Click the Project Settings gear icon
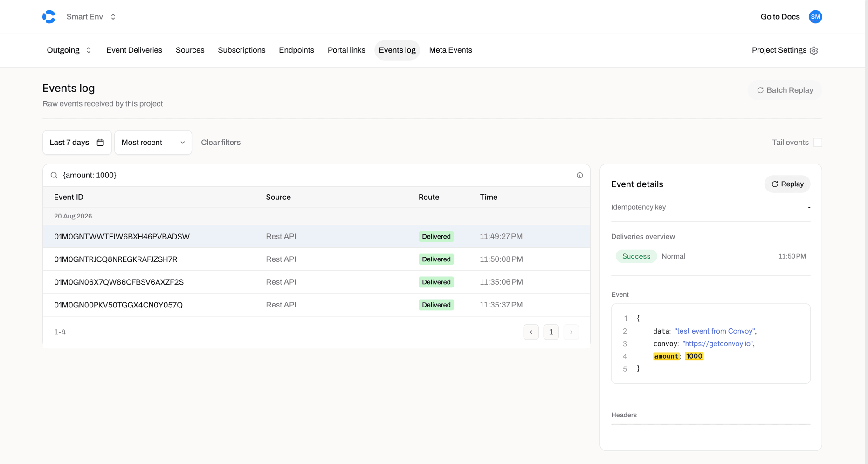Image resolution: width=868 pixels, height=464 pixels. tap(814, 50)
